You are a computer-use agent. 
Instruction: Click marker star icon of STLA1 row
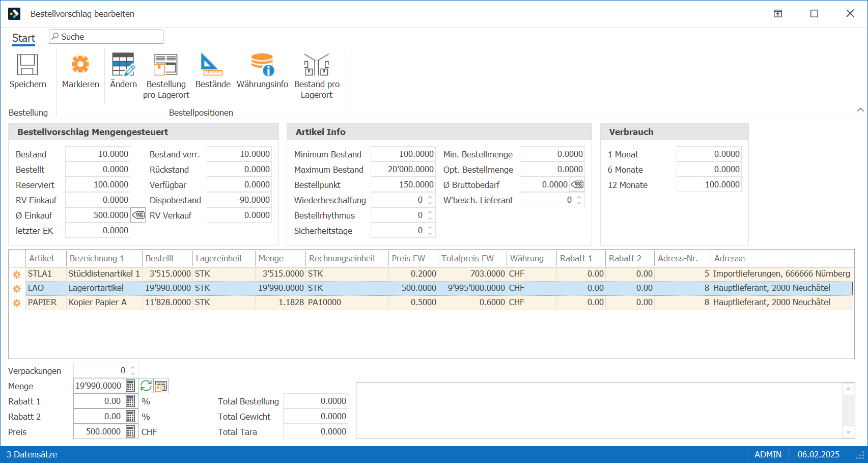coord(17,275)
